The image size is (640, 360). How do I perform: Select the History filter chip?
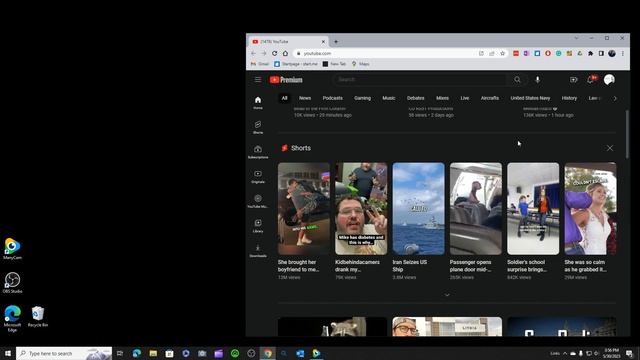click(x=569, y=98)
